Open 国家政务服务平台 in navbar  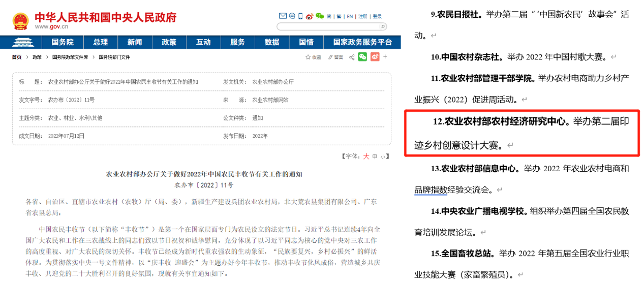coord(362,42)
